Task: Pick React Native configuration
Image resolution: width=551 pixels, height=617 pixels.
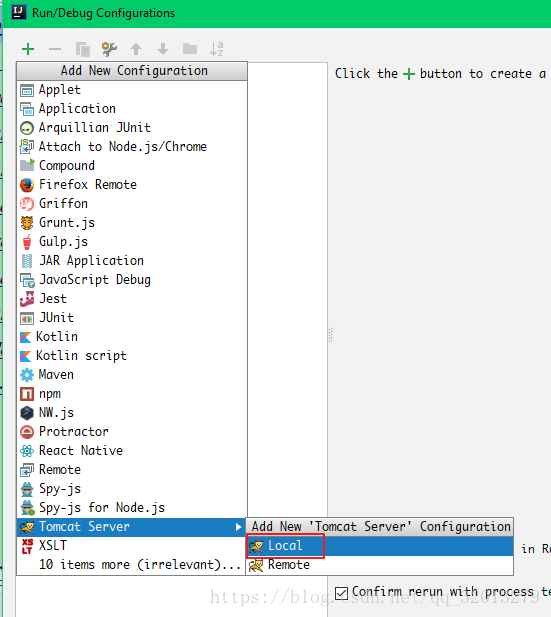Action: point(132,451)
